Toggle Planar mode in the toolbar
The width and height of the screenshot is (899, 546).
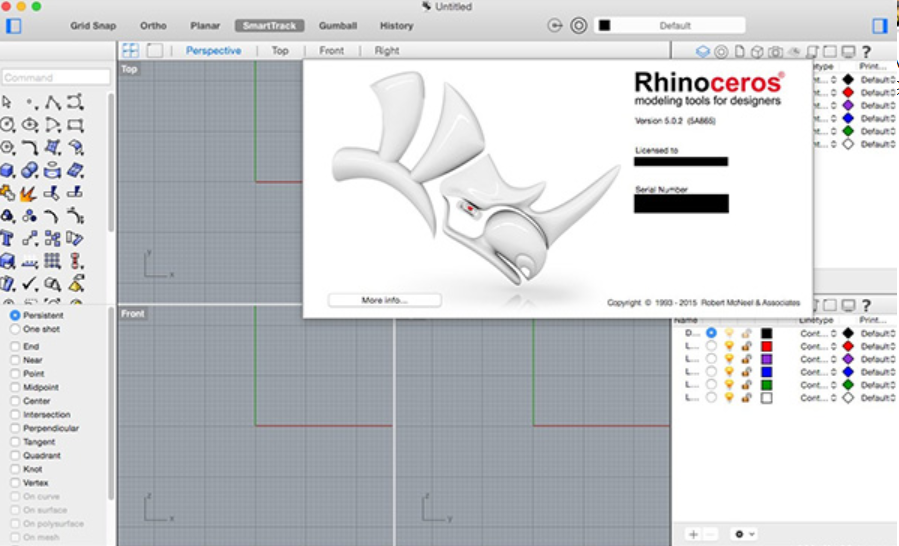click(x=205, y=26)
